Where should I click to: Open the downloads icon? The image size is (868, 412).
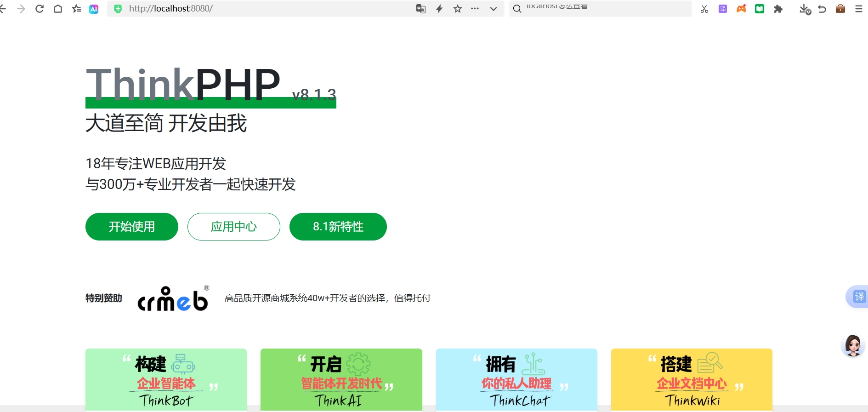tap(805, 9)
